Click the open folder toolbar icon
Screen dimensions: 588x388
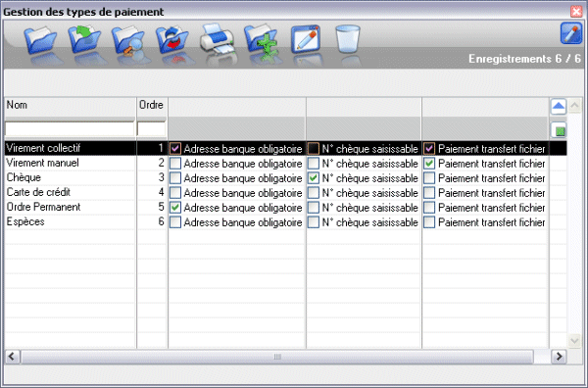[40, 40]
